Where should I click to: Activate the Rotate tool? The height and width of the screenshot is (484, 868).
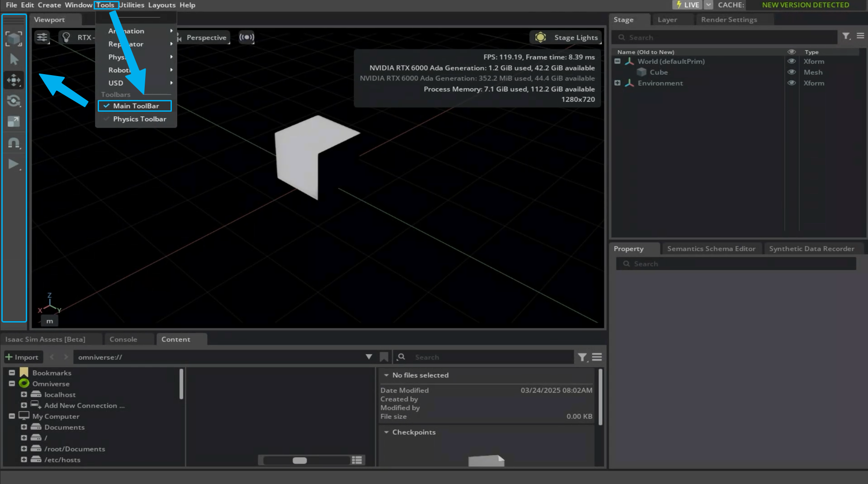[x=14, y=100]
